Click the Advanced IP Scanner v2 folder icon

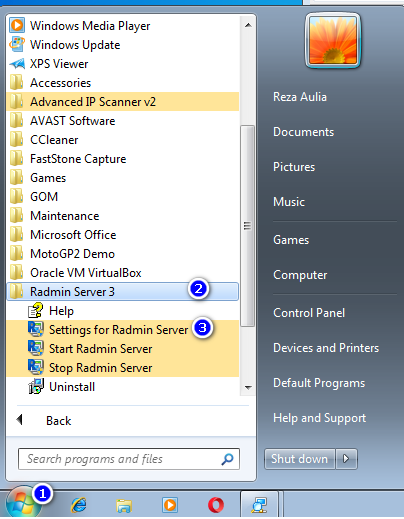coord(16,101)
